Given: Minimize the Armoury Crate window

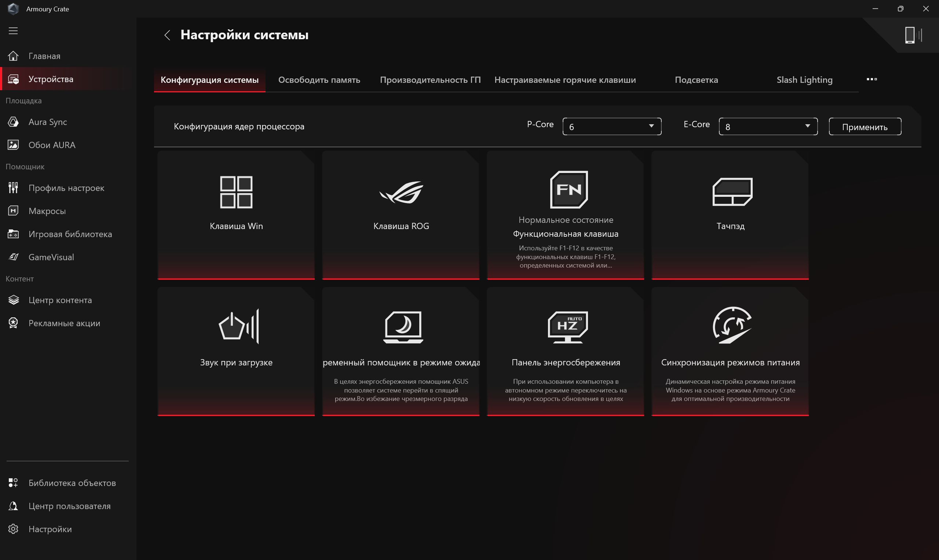Looking at the screenshot, I should point(875,9).
